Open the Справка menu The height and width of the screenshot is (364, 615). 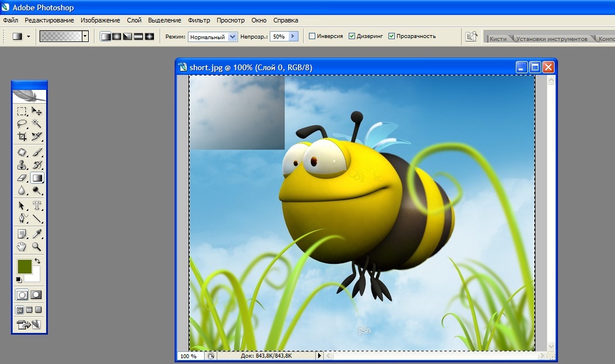[x=285, y=20]
